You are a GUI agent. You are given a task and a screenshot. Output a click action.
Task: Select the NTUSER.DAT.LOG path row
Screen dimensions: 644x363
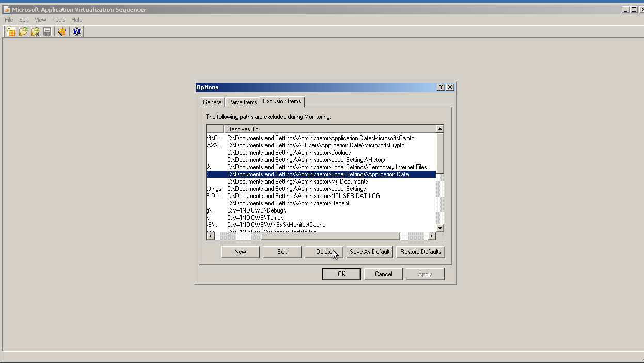coord(321,196)
